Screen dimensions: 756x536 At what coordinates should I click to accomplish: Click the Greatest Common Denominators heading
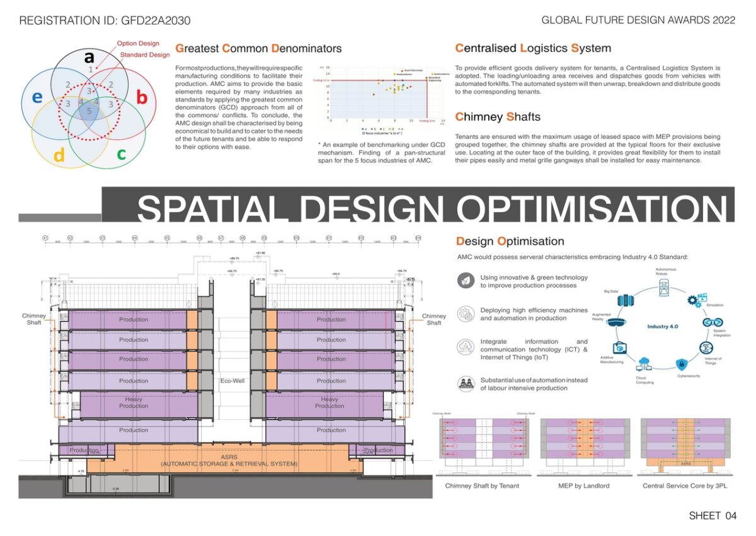pyautogui.click(x=258, y=48)
